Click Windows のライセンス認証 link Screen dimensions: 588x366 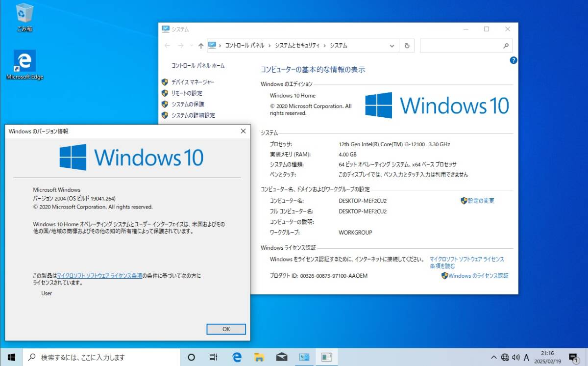click(478, 276)
